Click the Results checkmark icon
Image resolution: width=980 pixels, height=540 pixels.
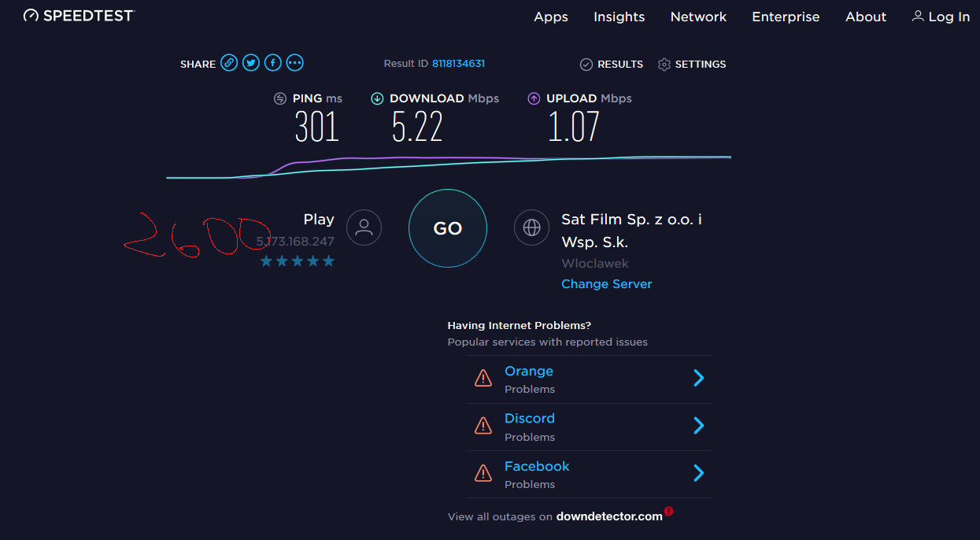[586, 65]
